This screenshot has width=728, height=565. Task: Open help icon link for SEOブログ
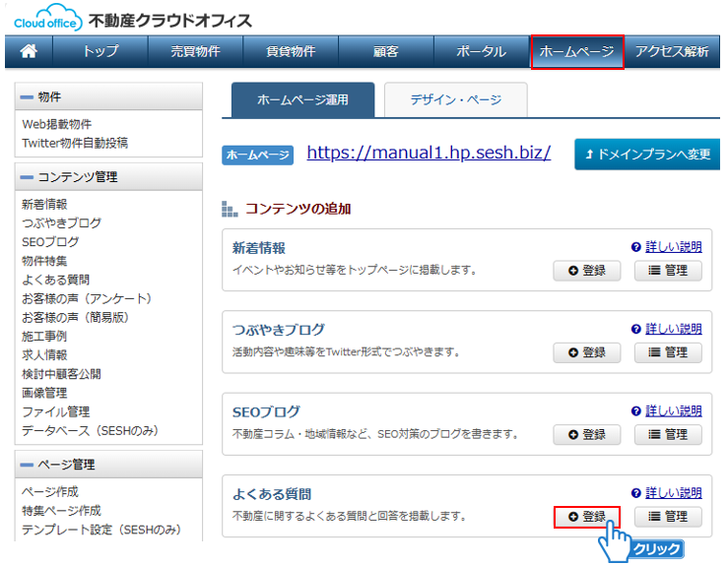point(636,411)
